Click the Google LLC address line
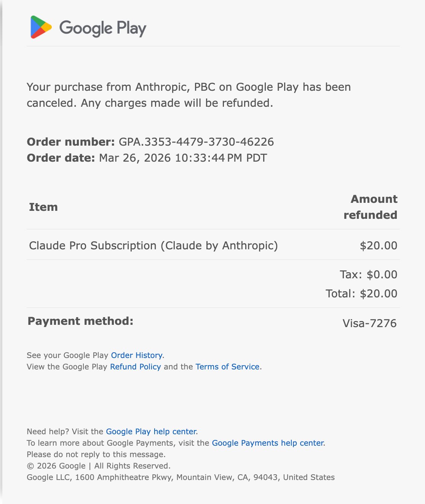Image resolution: width=425 pixels, height=504 pixels. [181, 477]
